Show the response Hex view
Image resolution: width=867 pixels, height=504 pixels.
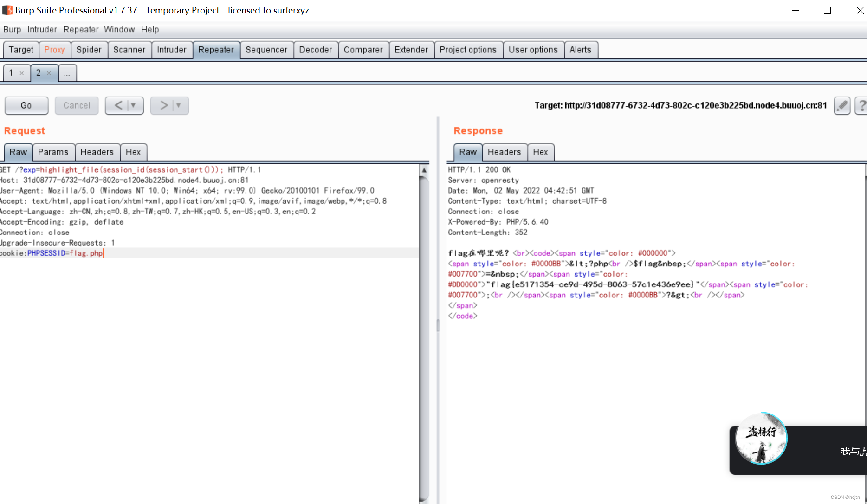click(x=540, y=152)
